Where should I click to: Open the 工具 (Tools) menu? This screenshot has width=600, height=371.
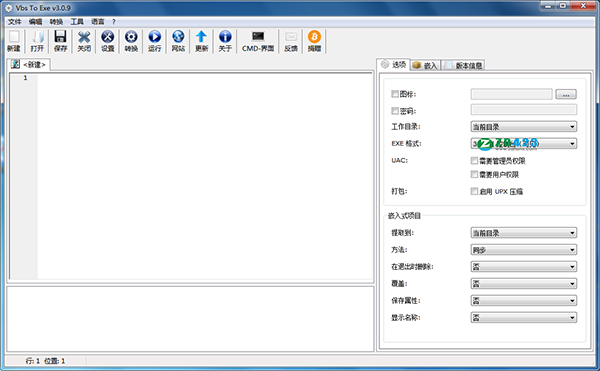77,21
